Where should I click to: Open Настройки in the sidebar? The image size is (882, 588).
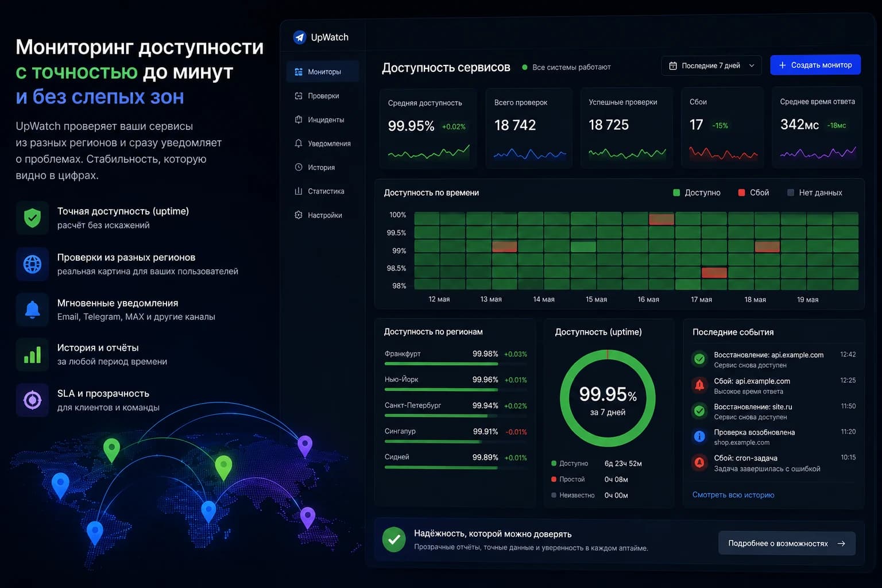[323, 215]
